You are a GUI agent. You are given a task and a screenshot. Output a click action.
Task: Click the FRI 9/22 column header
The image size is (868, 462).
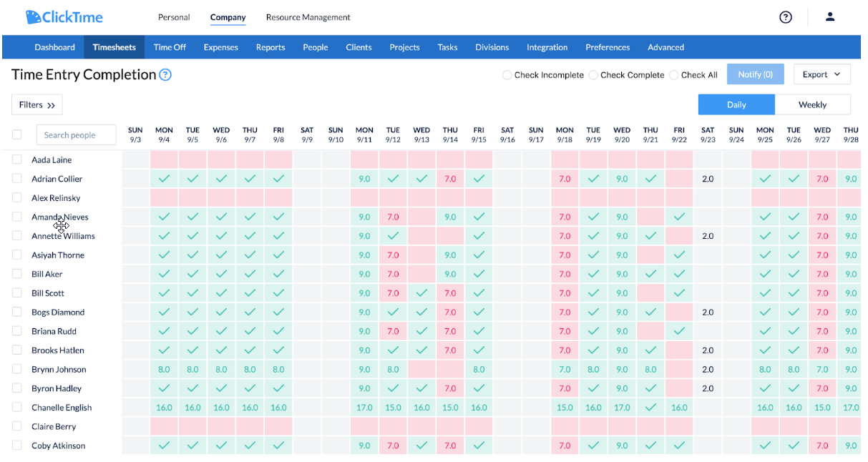(x=679, y=134)
